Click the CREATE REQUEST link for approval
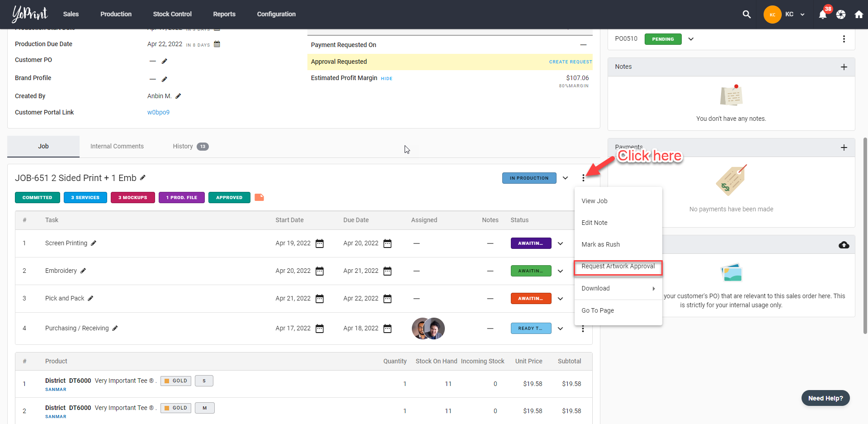Image resolution: width=868 pixels, height=424 pixels. (x=571, y=62)
